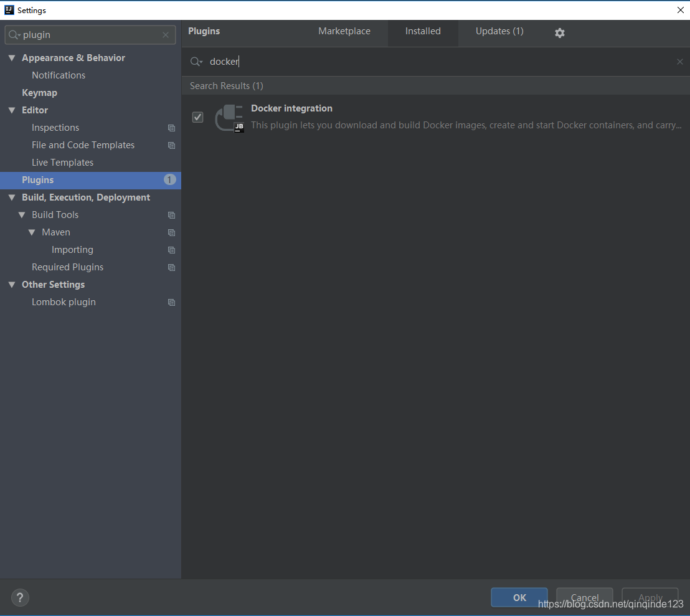Open Inspections settings page
This screenshot has height=616, width=690.
[55, 128]
